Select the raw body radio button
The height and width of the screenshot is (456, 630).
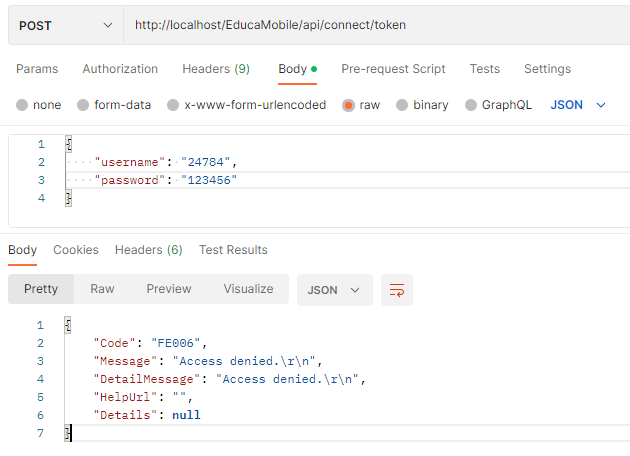[349, 105]
